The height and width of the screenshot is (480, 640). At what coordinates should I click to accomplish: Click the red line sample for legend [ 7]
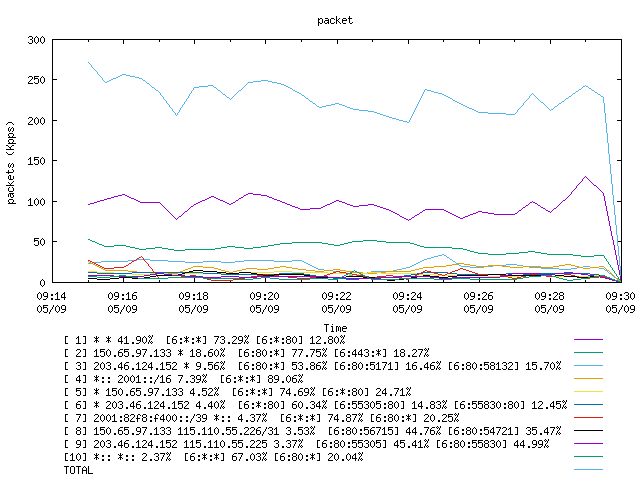tap(588, 418)
